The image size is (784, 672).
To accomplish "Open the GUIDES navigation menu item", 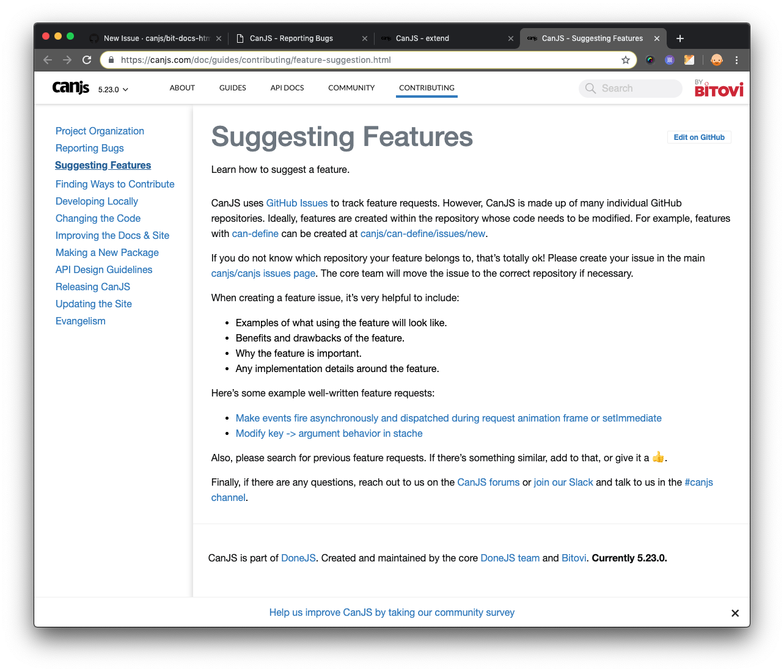I will (x=232, y=87).
